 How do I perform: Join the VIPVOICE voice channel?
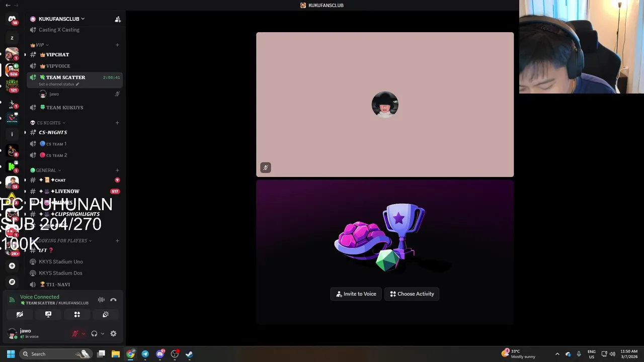click(x=74, y=66)
